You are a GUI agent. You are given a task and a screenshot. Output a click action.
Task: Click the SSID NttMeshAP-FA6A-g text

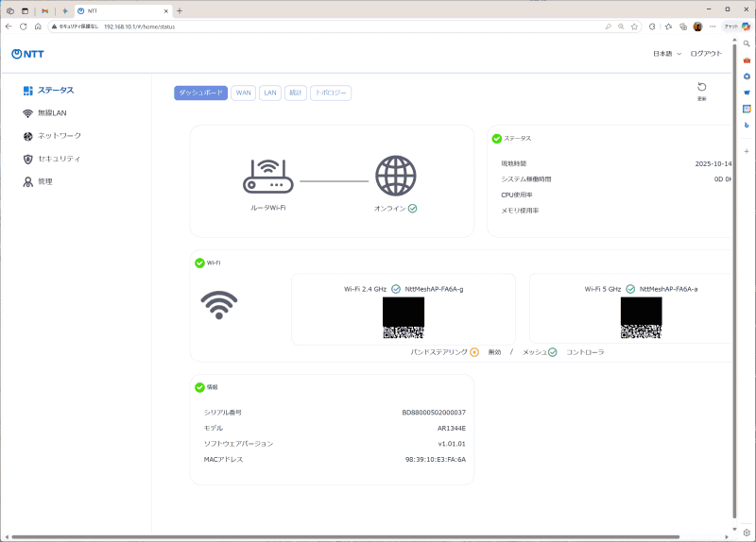click(434, 289)
